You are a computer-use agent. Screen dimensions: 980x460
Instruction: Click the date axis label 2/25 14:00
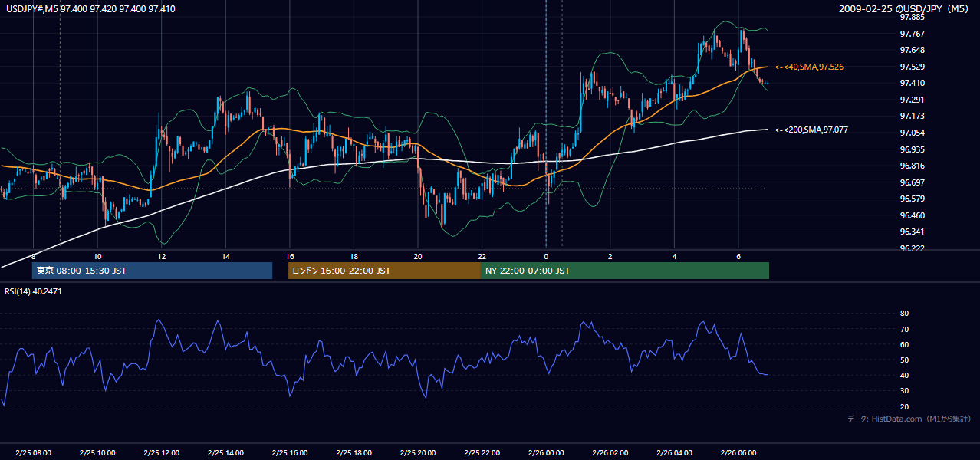(225, 453)
